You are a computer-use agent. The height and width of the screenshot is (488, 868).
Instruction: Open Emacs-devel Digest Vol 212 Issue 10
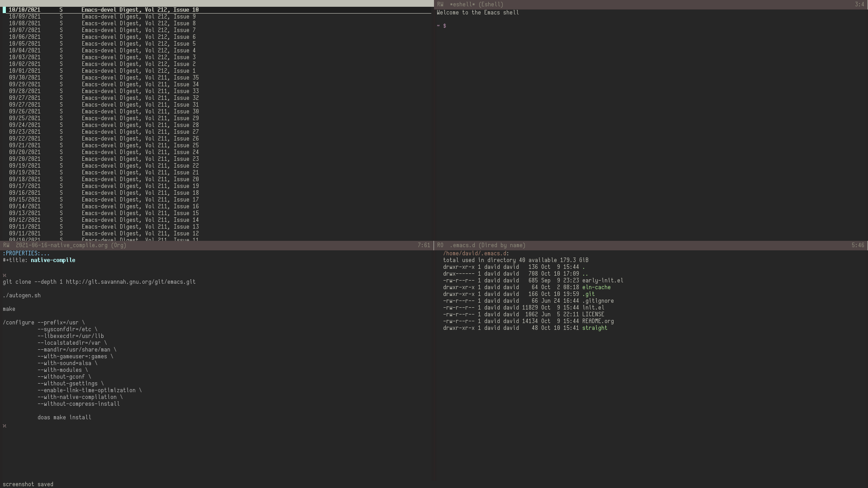pos(139,9)
